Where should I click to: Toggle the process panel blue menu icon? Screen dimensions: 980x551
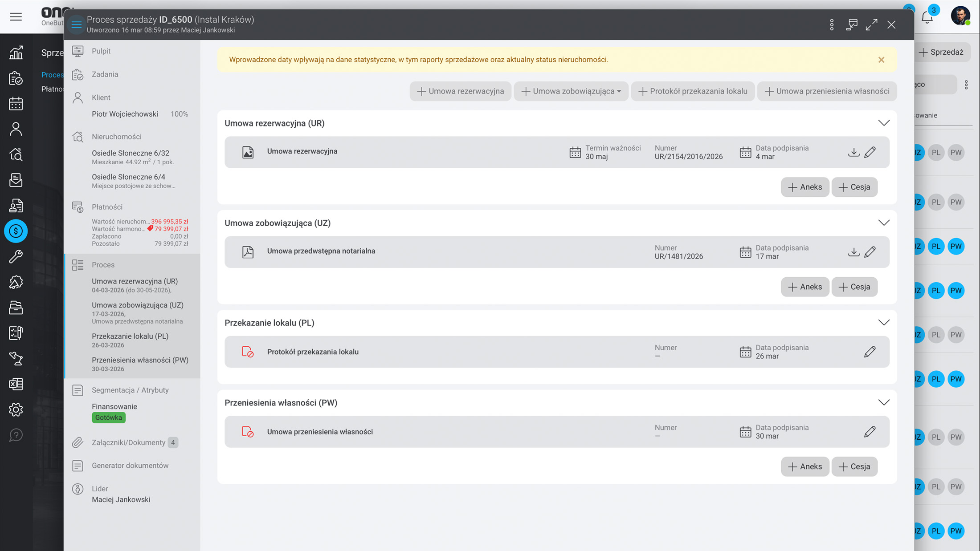(x=76, y=24)
